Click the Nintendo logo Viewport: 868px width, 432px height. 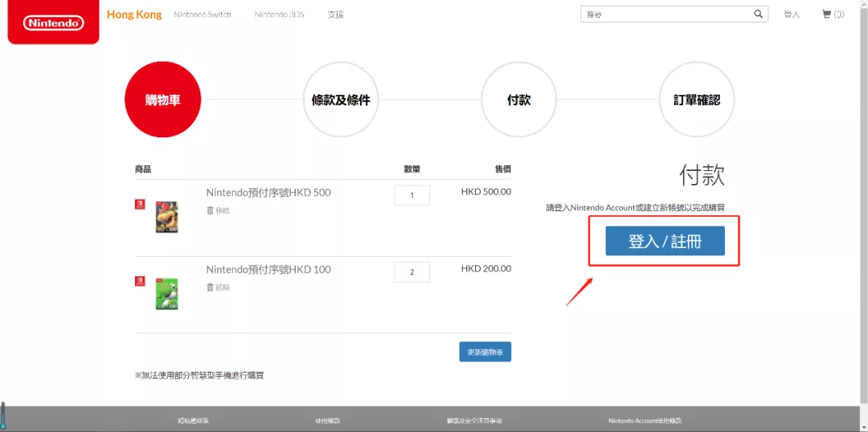[x=54, y=22]
